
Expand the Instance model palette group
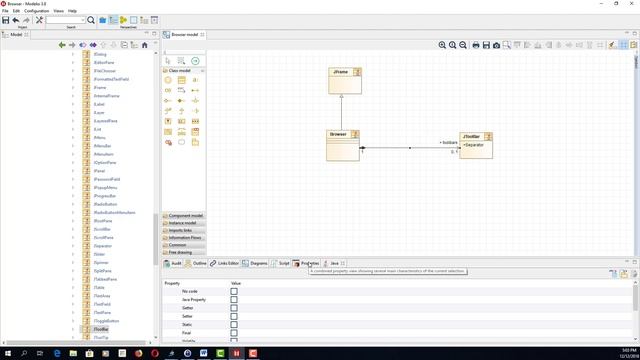click(184, 223)
